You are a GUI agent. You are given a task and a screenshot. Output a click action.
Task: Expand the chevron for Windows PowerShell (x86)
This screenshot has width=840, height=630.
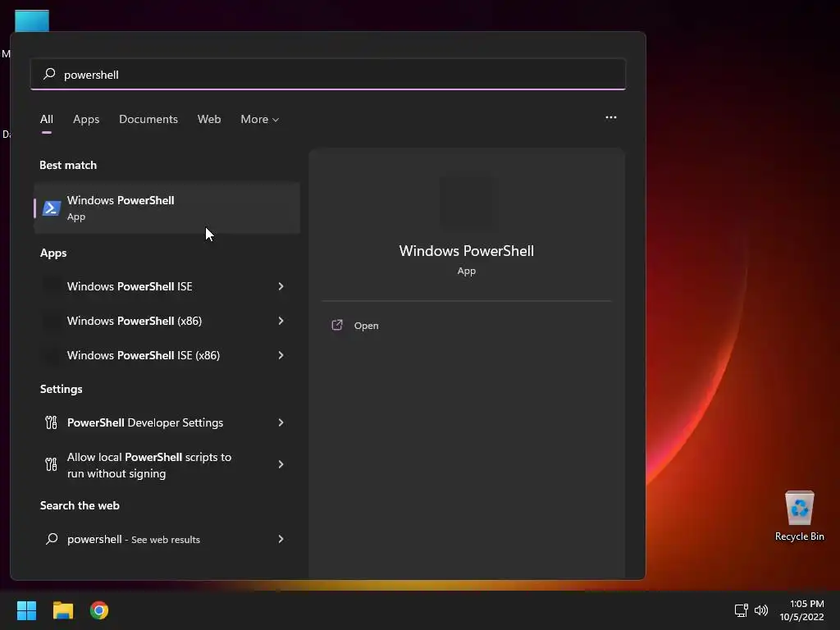281,321
